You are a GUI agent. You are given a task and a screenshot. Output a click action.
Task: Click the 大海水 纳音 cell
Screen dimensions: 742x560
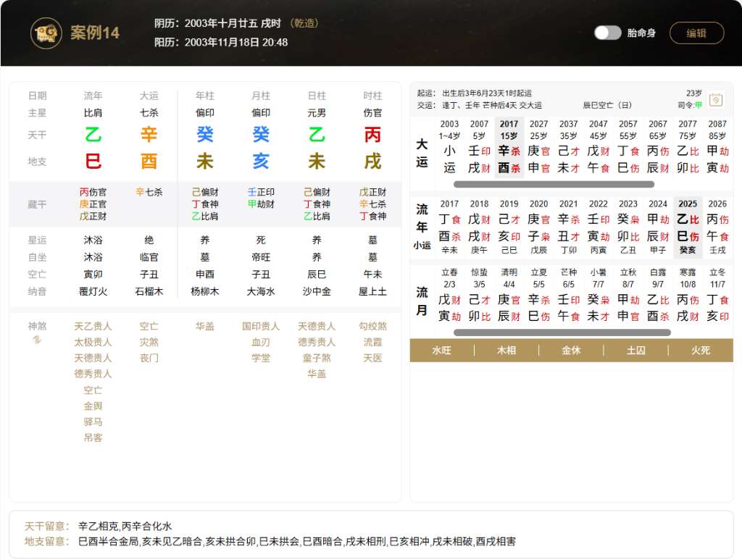[261, 291]
